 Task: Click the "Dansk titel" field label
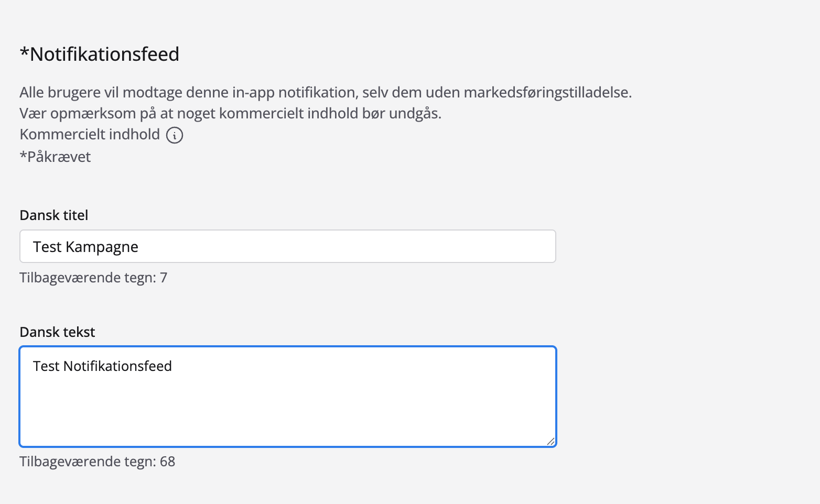[53, 215]
